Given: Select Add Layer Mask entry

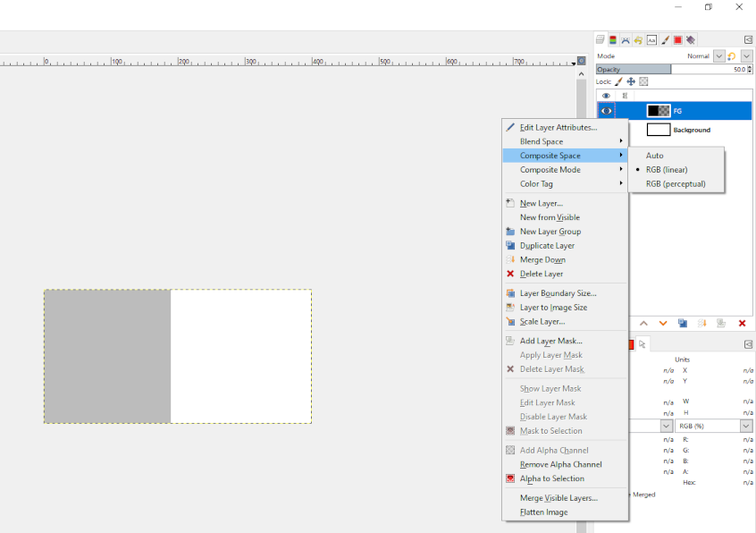Looking at the screenshot, I should click(550, 341).
